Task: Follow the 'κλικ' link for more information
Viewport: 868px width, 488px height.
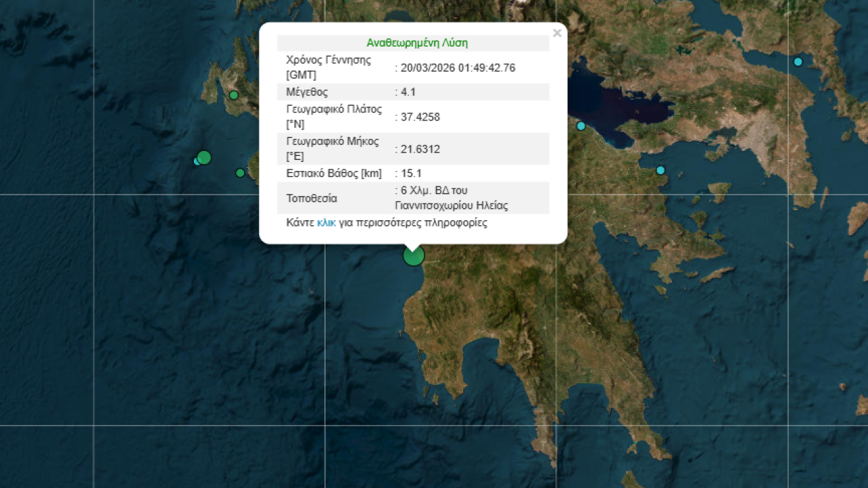Action: pos(326,222)
